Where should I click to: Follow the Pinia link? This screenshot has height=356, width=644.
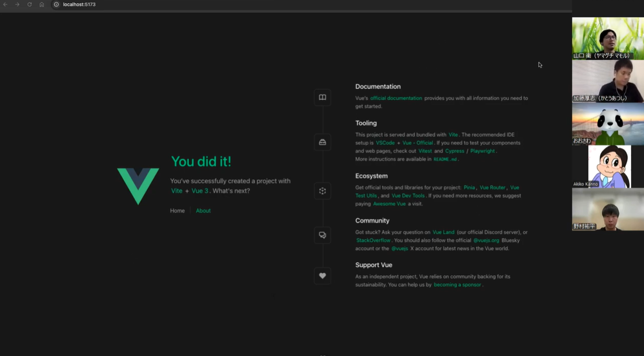[469, 188]
